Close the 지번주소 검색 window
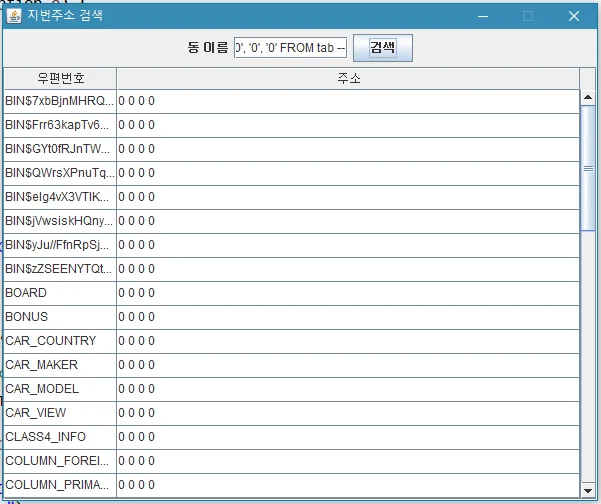601x504 pixels. (x=574, y=16)
